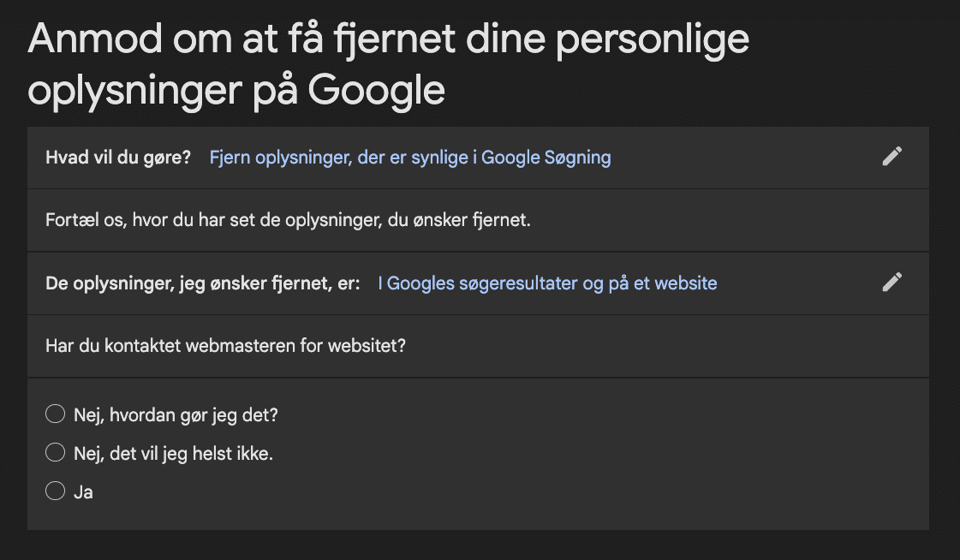Click the bold 'Hvad vil du gøre?' question label
The width and height of the screenshot is (960, 560).
click(118, 158)
